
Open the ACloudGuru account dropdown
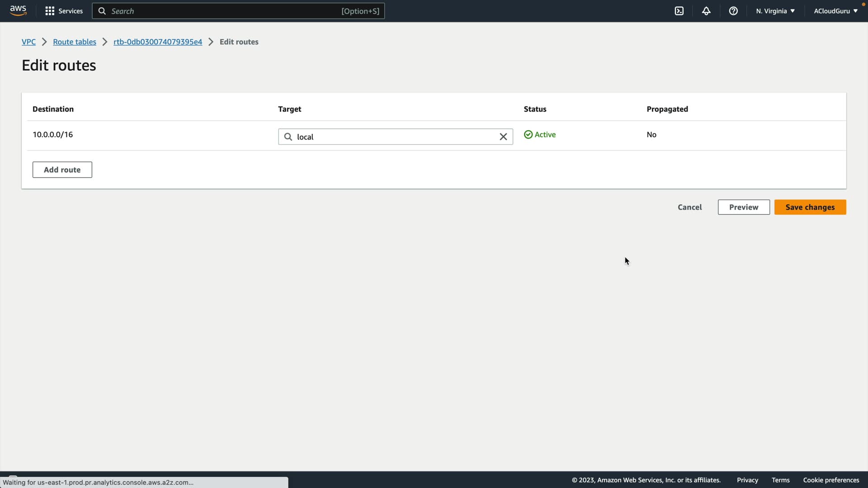(835, 11)
